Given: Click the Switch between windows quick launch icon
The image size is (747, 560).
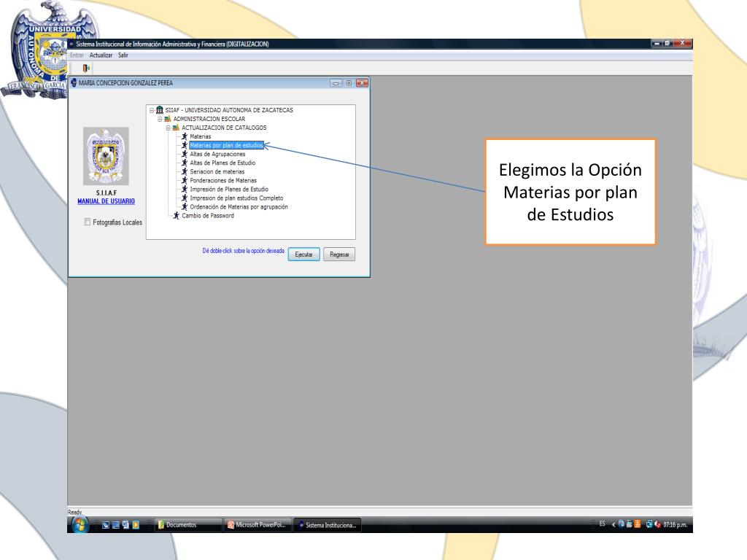Looking at the screenshot, I should click(x=116, y=525).
